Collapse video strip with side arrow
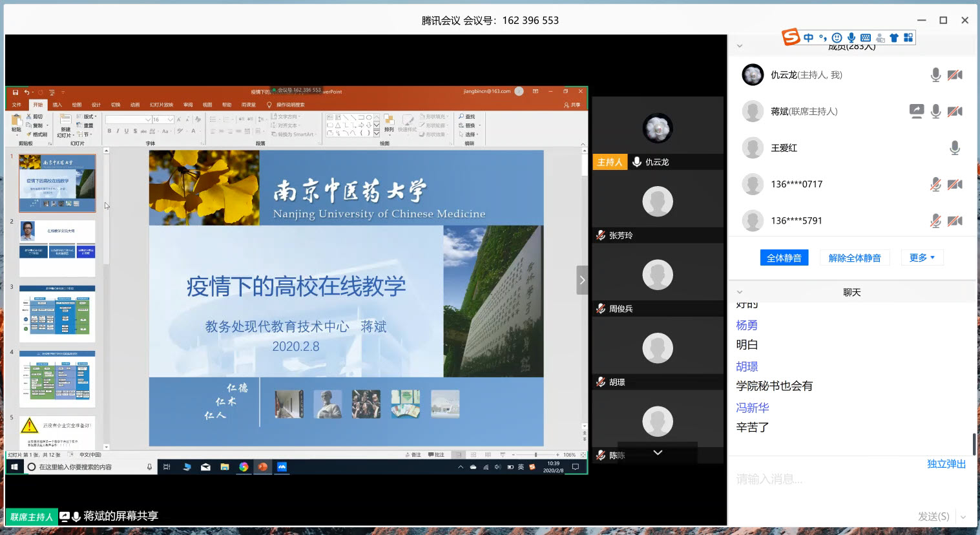 (x=582, y=280)
